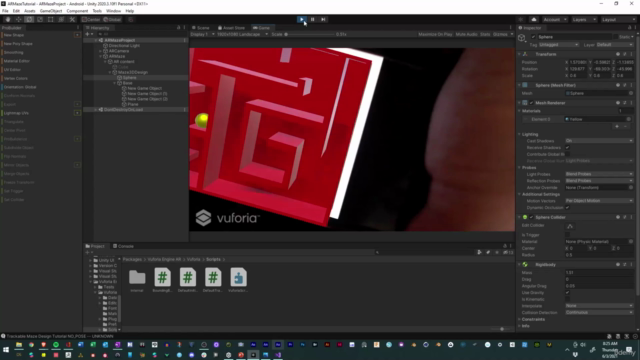Switch to the Asset Store tab
Screen dimensions: 640x360
[231, 28]
